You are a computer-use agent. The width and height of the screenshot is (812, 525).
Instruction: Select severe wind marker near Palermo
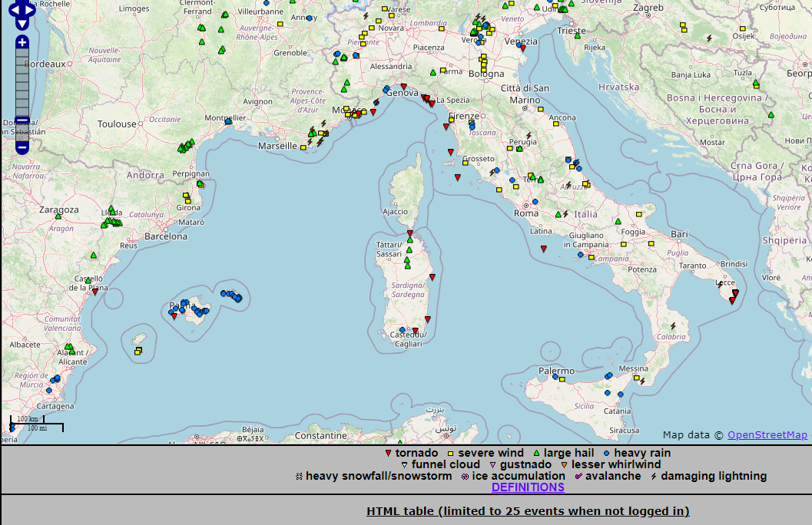[x=562, y=378]
